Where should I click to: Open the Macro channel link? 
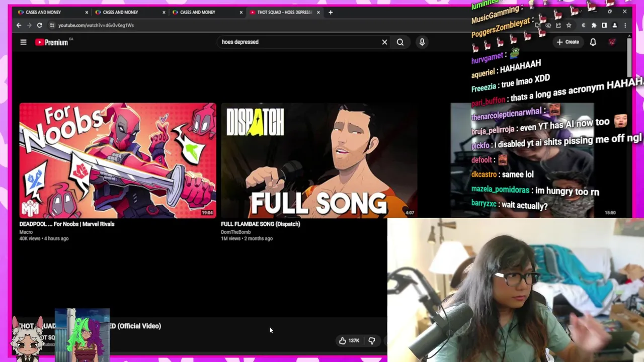pyautogui.click(x=26, y=232)
